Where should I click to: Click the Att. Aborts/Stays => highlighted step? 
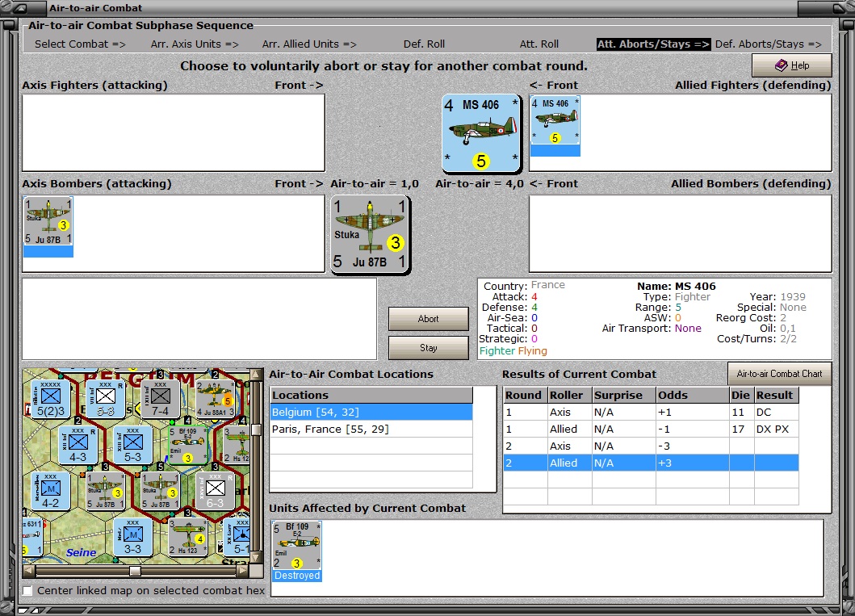[653, 44]
